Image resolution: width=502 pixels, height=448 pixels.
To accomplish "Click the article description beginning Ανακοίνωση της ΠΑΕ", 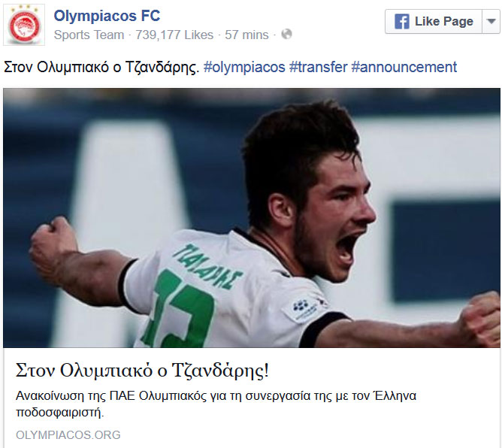I will pyautogui.click(x=216, y=404).
